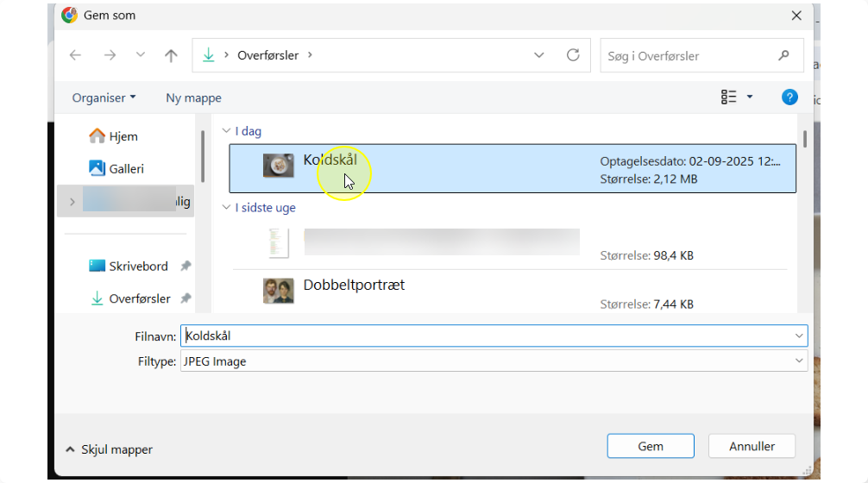Click the Back navigation arrow
The height and width of the screenshot is (483, 868).
tap(75, 55)
